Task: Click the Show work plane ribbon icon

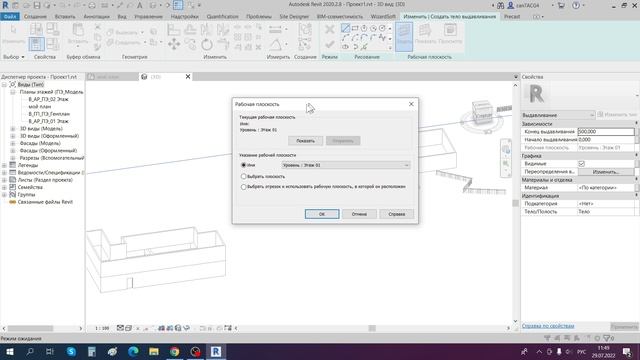Action: [425, 34]
